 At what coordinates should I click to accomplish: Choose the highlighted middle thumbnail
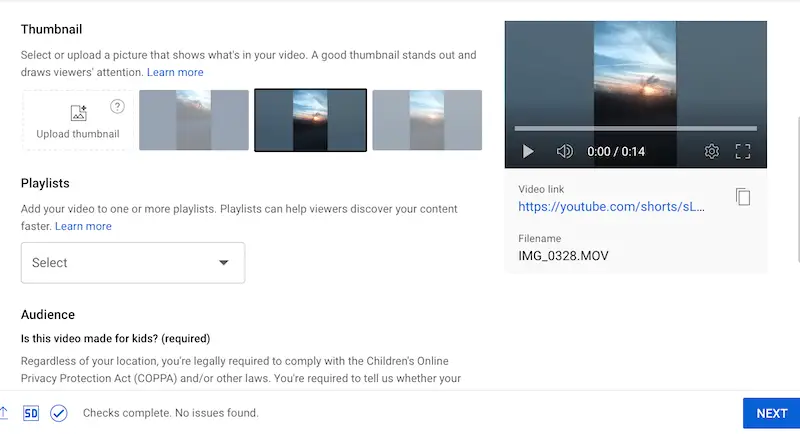click(310, 120)
